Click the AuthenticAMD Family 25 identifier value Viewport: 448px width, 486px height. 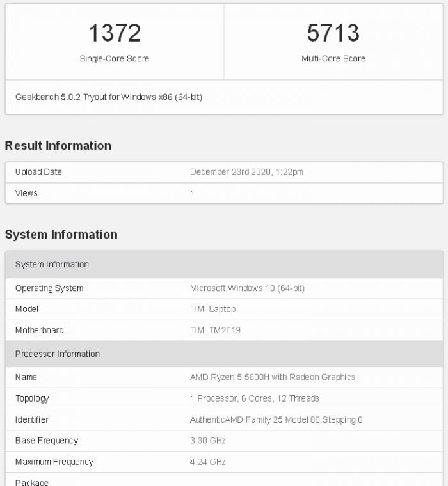276,420
